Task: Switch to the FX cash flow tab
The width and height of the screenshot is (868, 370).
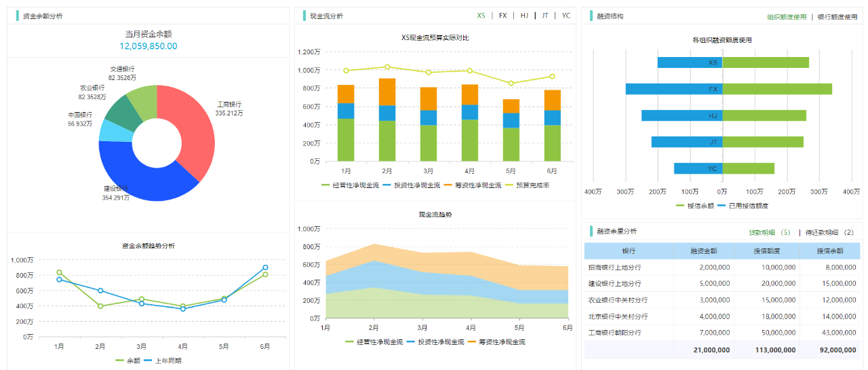Action: point(502,16)
